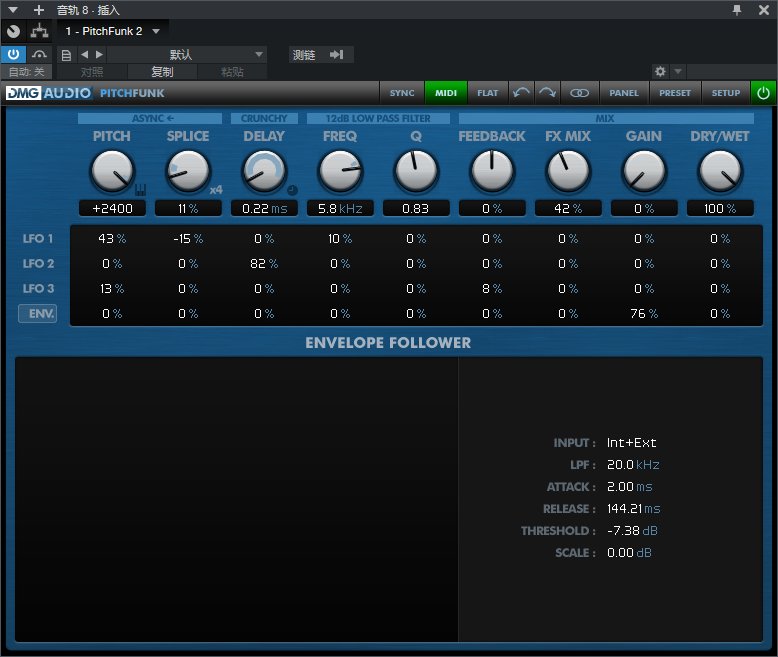Image resolution: width=778 pixels, height=657 pixels.
Task: Click the LFO 3 pitch amount 13 %
Action: click(112, 288)
